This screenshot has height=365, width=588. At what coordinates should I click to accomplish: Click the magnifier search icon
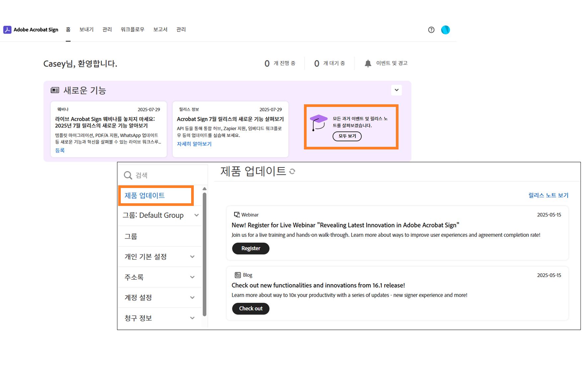pos(128,175)
